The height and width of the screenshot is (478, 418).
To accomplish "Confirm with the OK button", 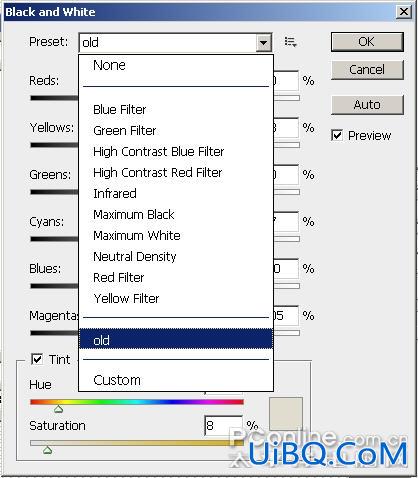I will (x=367, y=42).
